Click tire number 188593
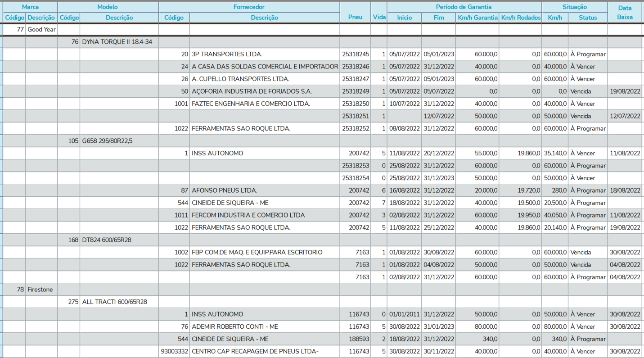Image resolution: width=644 pixels, height=358 pixels. tap(359, 339)
